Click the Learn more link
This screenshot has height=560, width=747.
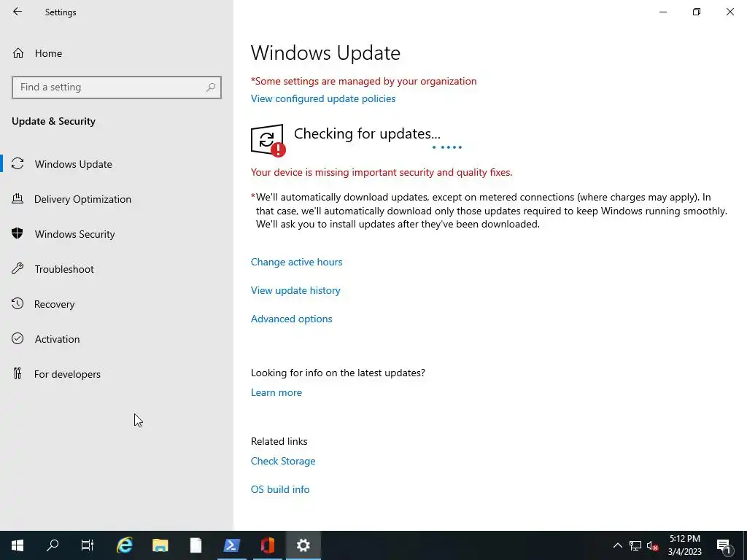(276, 392)
